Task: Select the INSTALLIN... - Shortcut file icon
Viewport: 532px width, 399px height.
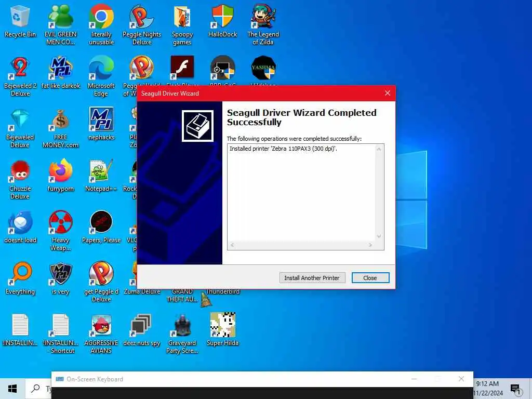Action: pos(61,333)
